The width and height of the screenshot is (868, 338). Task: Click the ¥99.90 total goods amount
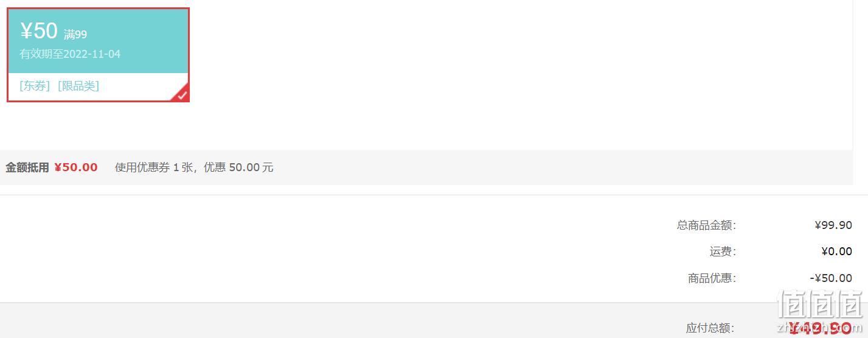coord(833,225)
